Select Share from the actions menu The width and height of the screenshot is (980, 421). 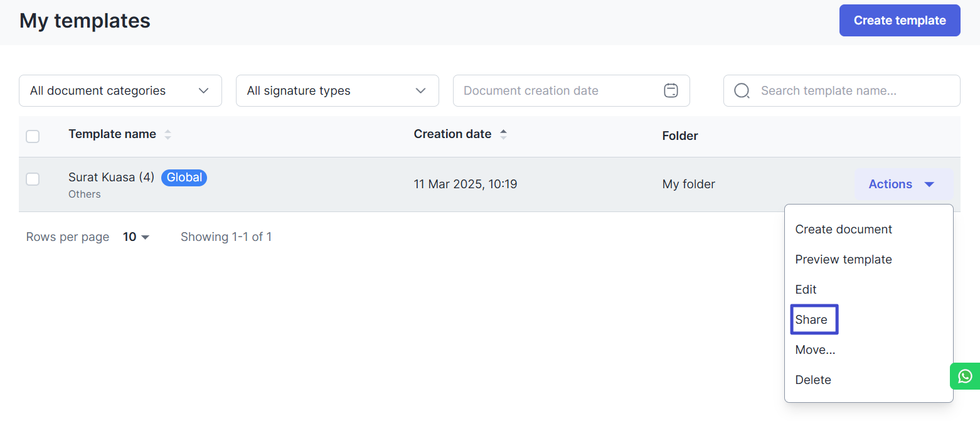pos(812,320)
